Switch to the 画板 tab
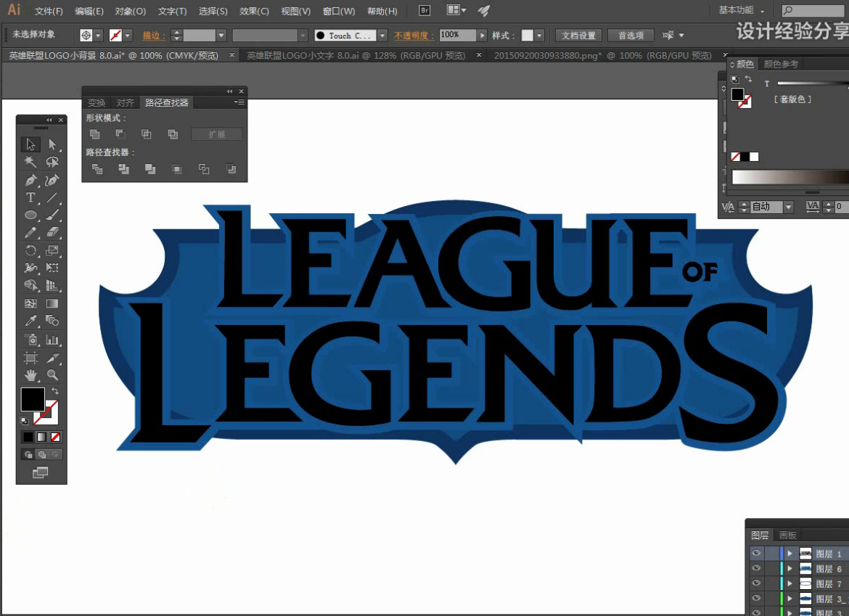 coord(787,535)
